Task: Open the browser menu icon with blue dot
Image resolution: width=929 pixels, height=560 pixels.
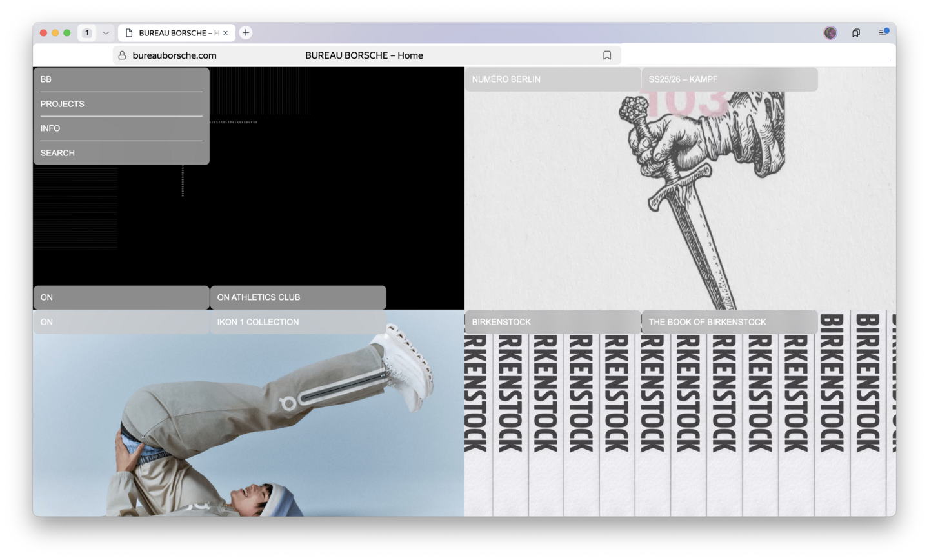Action: 883,32
